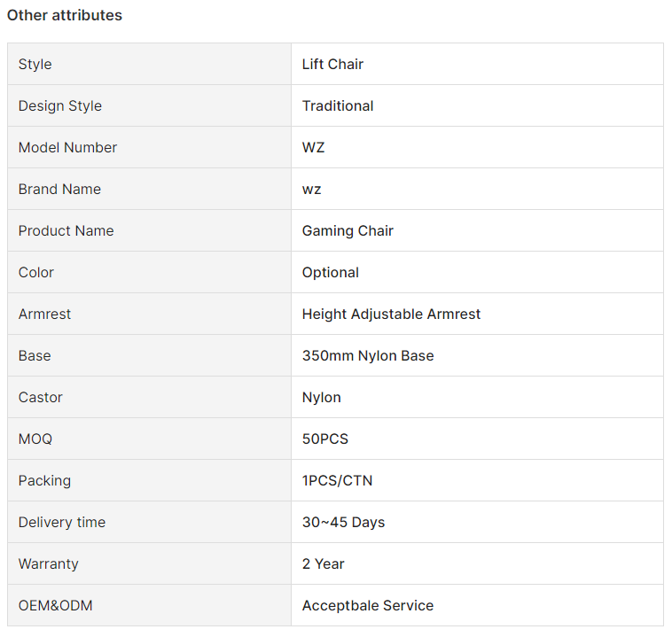Select the uppercase 'WZ' model number value
This screenshot has height=637, width=672.
click(x=313, y=147)
